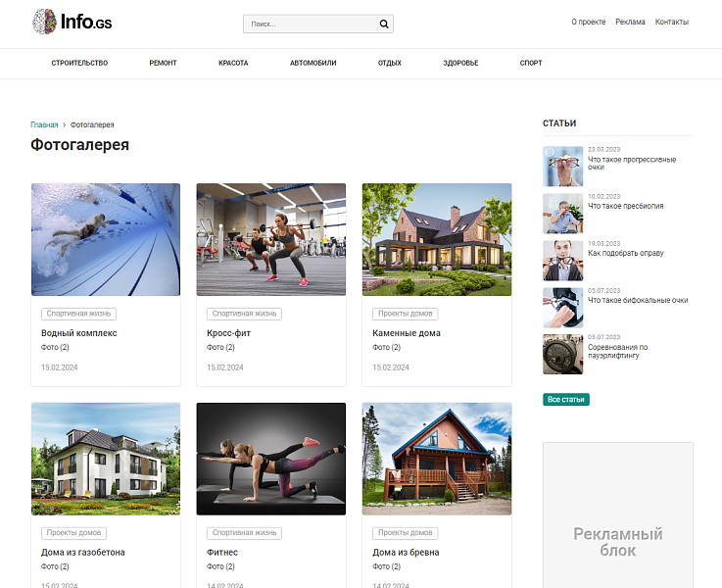
Task: Open the Строительство menu item
Action: [79, 63]
